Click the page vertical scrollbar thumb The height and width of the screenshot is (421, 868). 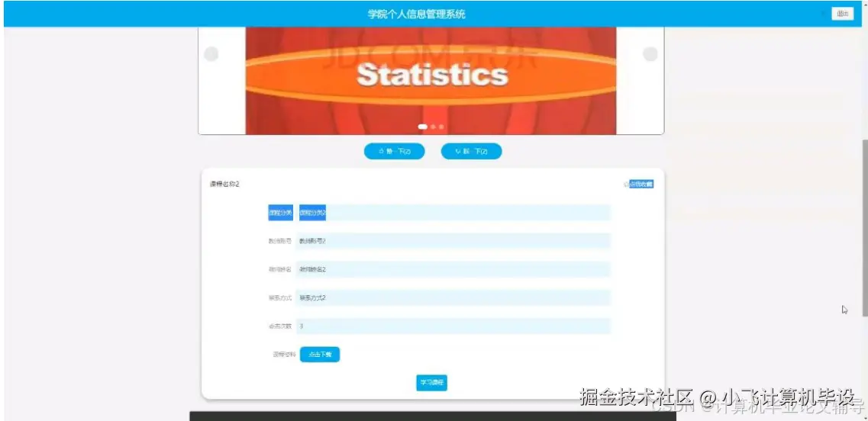864,227
